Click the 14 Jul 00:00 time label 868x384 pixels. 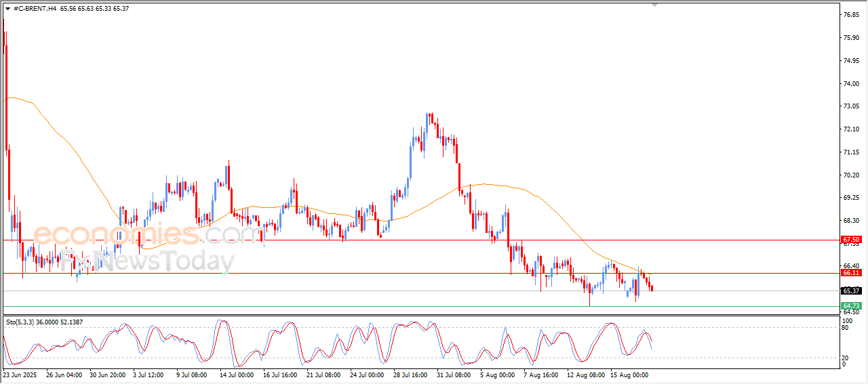[237, 374]
